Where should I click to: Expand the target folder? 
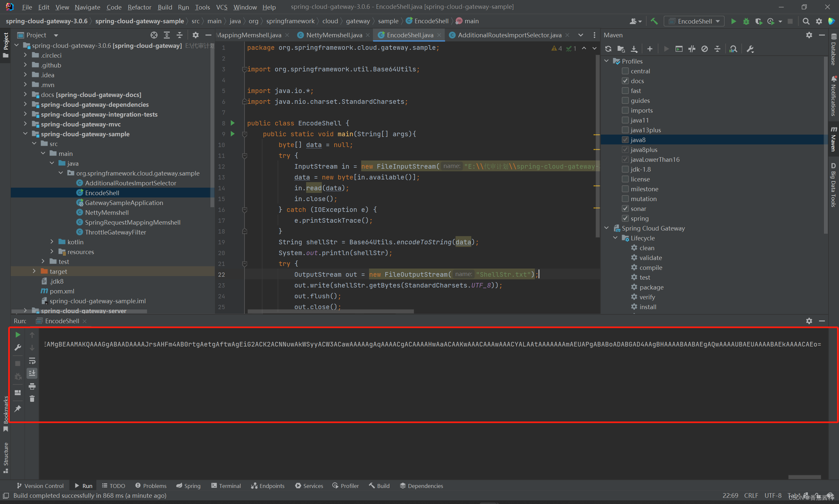tap(34, 271)
